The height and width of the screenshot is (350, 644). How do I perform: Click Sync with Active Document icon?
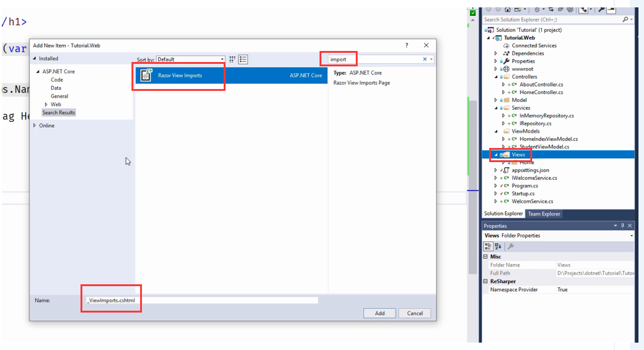[x=551, y=9]
